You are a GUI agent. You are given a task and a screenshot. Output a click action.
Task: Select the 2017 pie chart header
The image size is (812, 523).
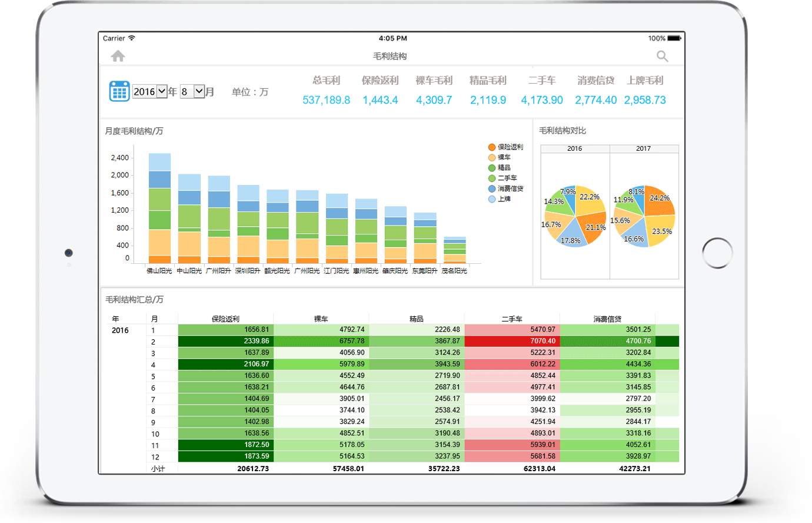pos(644,148)
